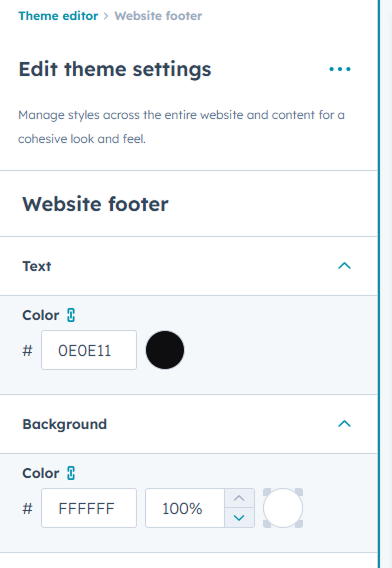Image resolution: width=392 pixels, height=568 pixels.
Task: Open the three-dot more options menu
Action: pyautogui.click(x=340, y=69)
